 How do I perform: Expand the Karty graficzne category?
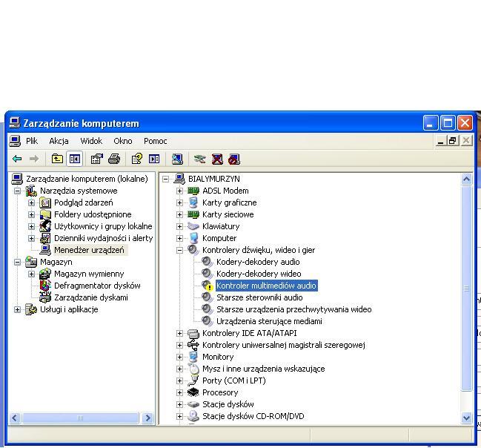click(x=180, y=202)
